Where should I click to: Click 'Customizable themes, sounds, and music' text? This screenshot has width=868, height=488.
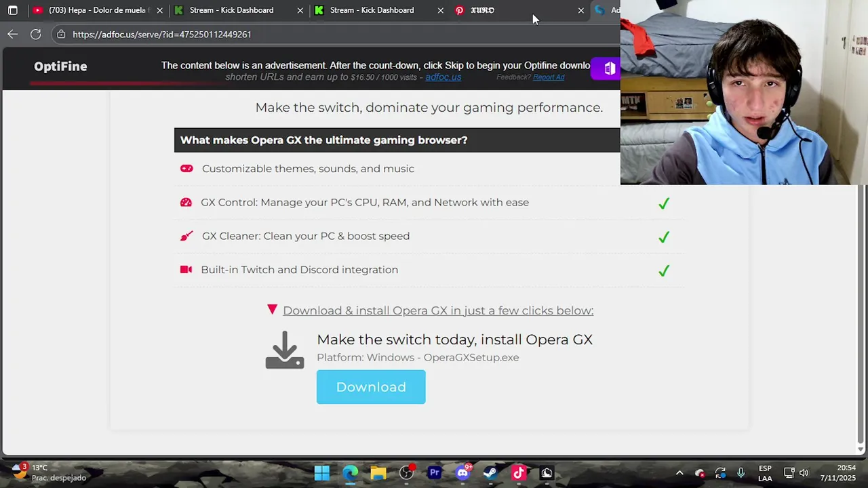tap(308, 169)
